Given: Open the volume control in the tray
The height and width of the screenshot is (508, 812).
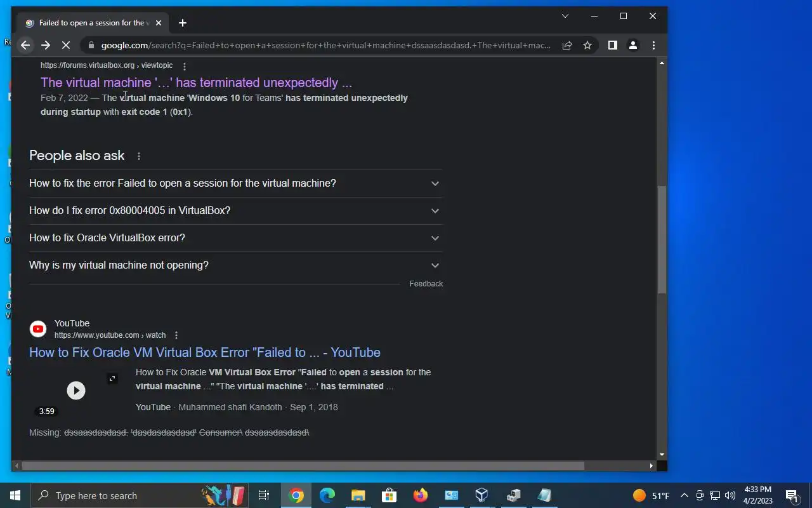Looking at the screenshot, I should point(730,495).
